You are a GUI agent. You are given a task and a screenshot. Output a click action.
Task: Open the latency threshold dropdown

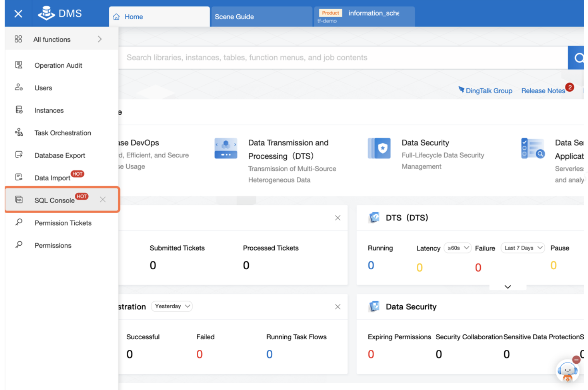click(457, 248)
